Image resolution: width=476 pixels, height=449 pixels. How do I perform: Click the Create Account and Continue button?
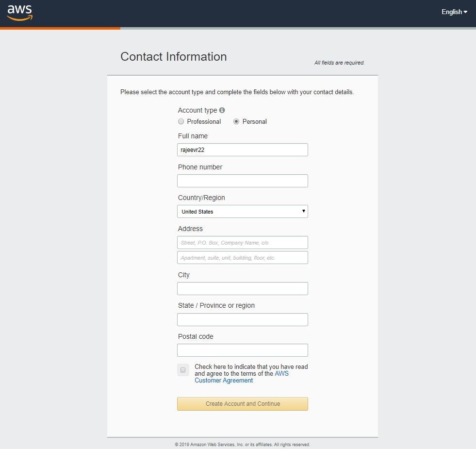coord(243,403)
